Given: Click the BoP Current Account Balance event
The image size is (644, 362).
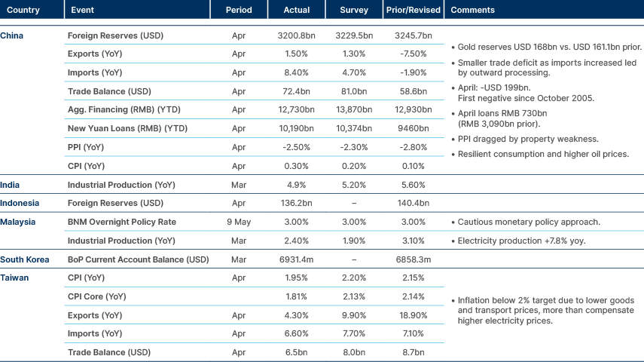Looking at the screenshot, I should click(138, 259).
